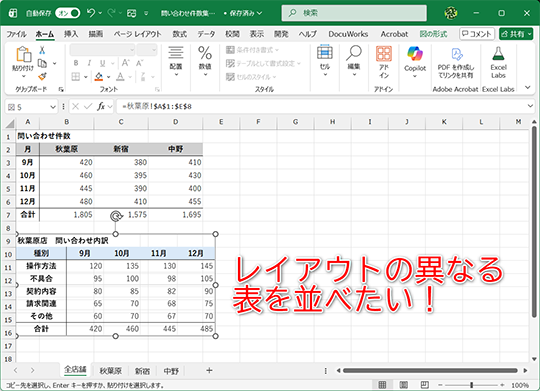Expand the formula bar
Image resolution: width=540 pixels, height=391 pixels.
click(530, 106)
